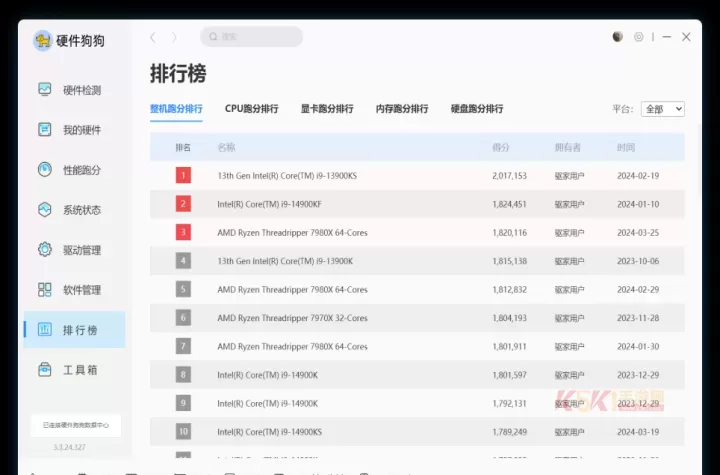Click rank 2 red badge
Screen dimensions: 720x475
[x=183, y=204]
